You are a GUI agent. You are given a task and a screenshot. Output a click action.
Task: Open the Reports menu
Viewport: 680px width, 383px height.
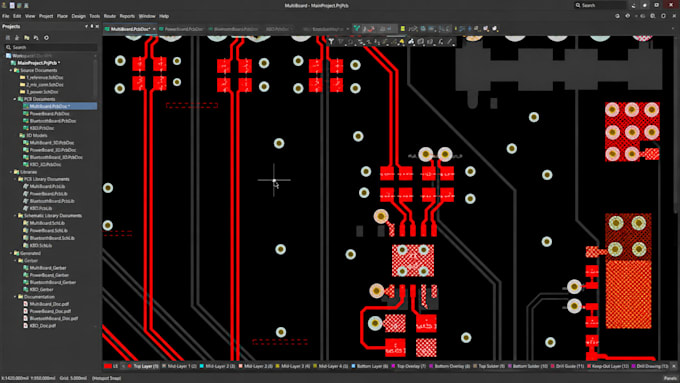[x=127, y=16]
